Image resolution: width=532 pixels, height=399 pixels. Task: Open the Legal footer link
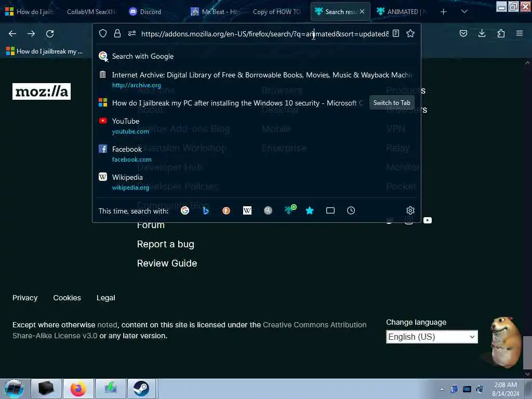(106, 298)
